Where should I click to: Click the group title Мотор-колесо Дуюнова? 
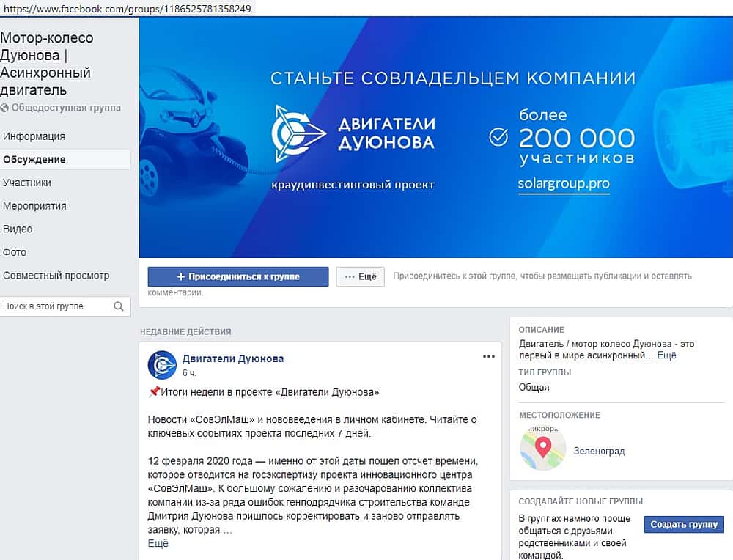(47, 64)
